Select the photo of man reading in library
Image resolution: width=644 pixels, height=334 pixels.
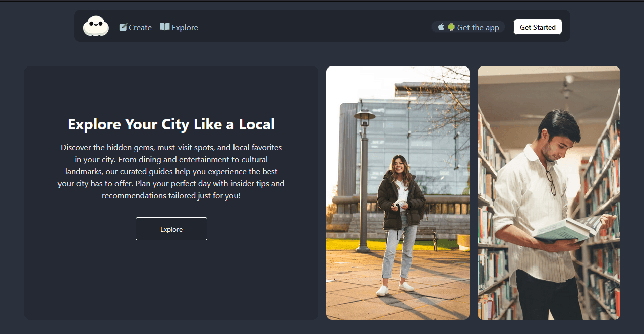click(x=549, y=192)
